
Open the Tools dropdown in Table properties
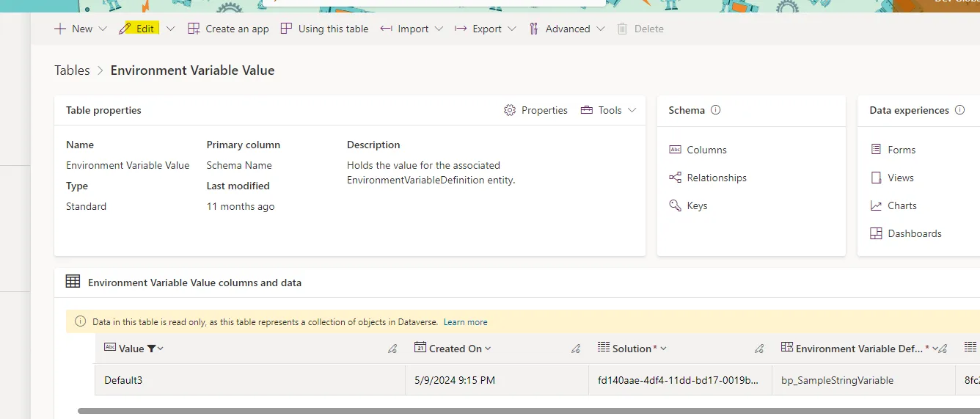pos(608,110)
